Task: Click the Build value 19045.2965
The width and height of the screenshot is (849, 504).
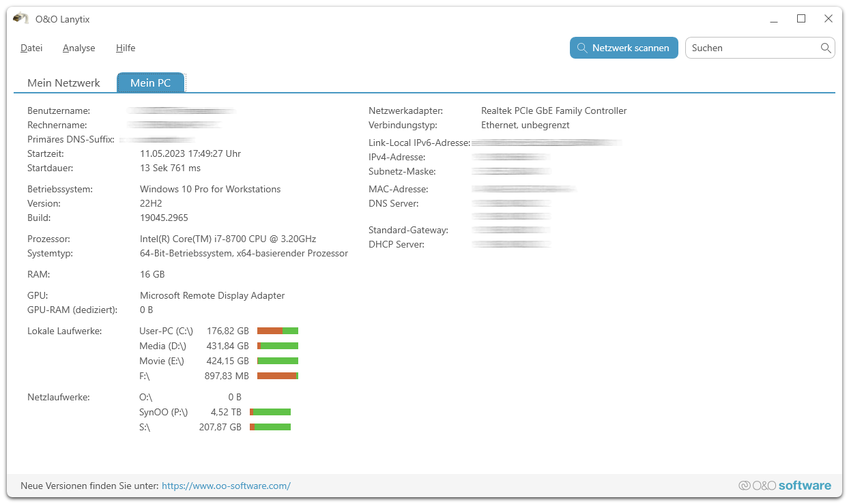Action: [x=164, y=218]
